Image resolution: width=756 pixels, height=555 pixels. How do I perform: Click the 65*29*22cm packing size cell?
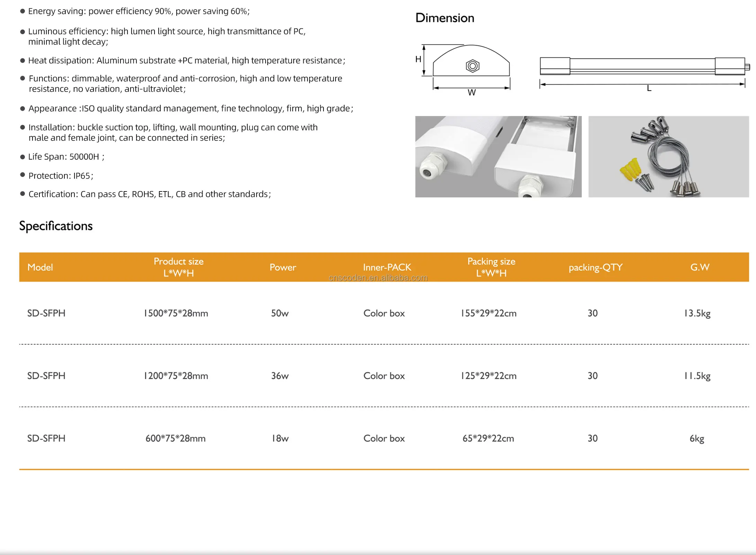[488, 439]
